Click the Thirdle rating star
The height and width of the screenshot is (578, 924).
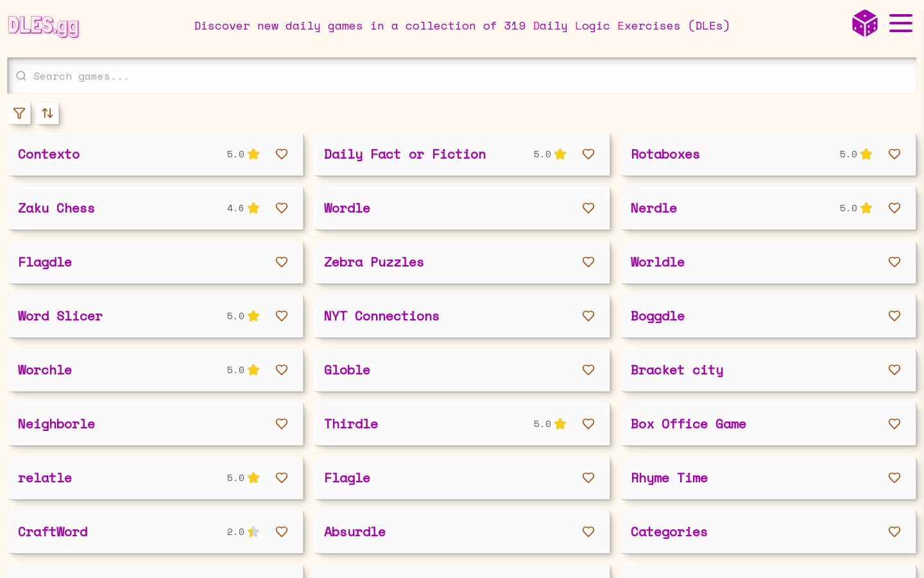coord(560,424)
